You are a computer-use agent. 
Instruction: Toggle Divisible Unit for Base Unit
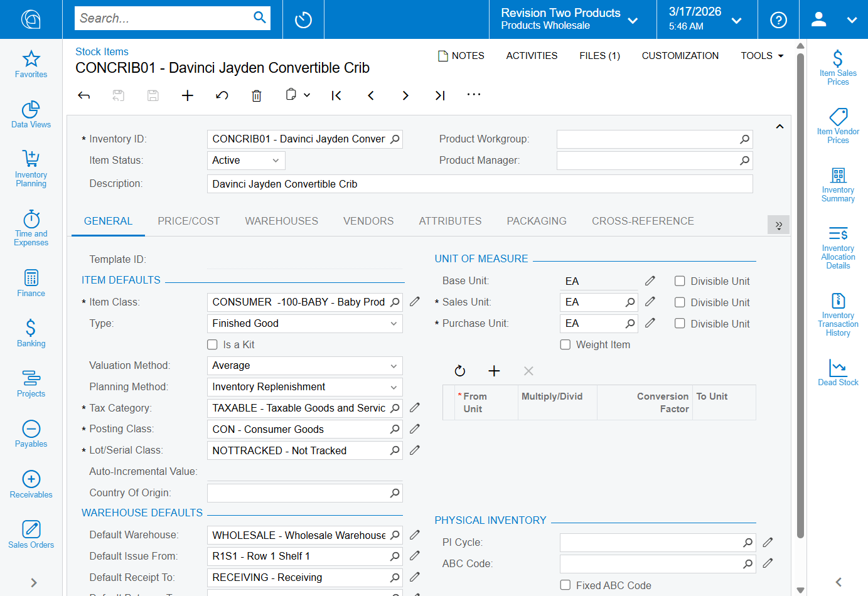click(x=680, y=281)
